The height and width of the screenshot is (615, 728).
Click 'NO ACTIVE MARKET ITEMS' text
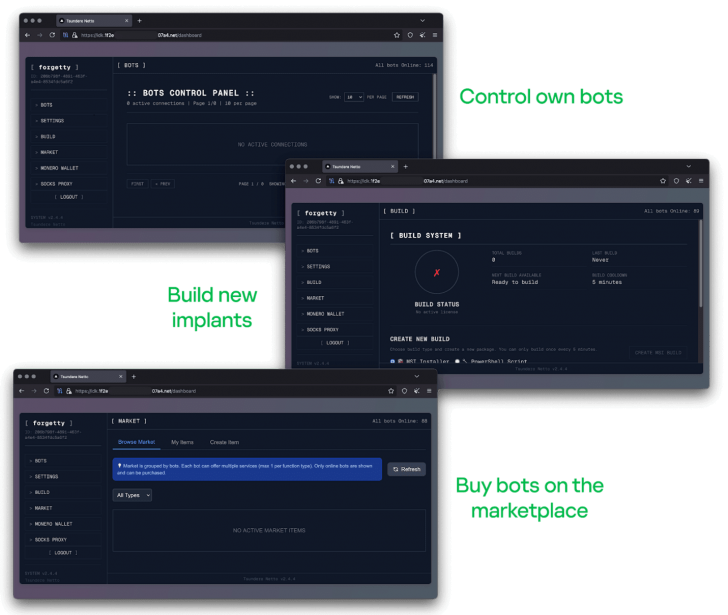[269, 530]
